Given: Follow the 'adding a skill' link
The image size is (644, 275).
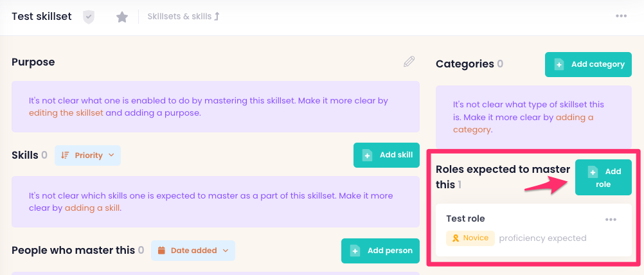Looking at the screenshot, I should tap(93, 208).
